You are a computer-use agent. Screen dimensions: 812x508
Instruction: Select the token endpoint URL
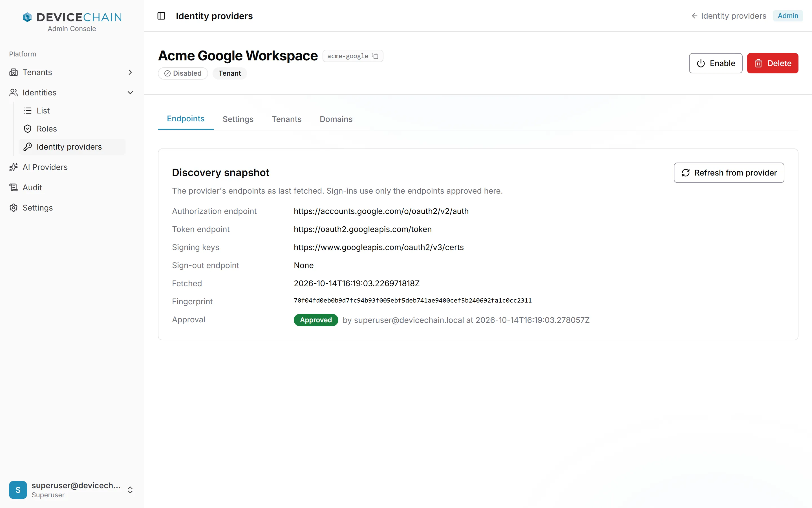tap(363, 229)
